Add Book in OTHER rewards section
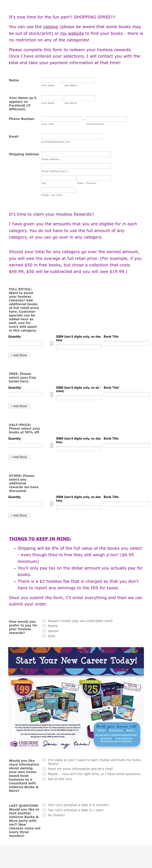152x868 pixels. point(19,515)
